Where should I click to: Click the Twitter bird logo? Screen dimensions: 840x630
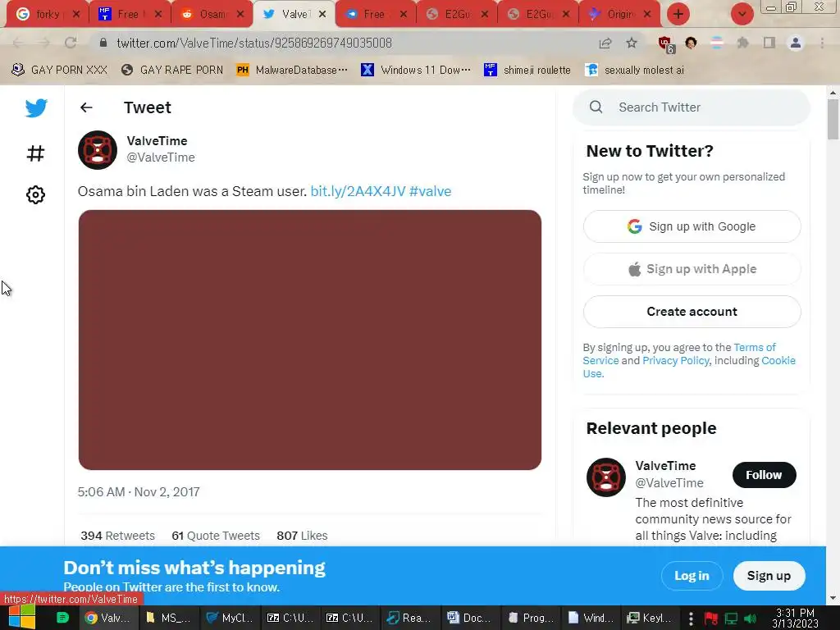tap(36, 107)
